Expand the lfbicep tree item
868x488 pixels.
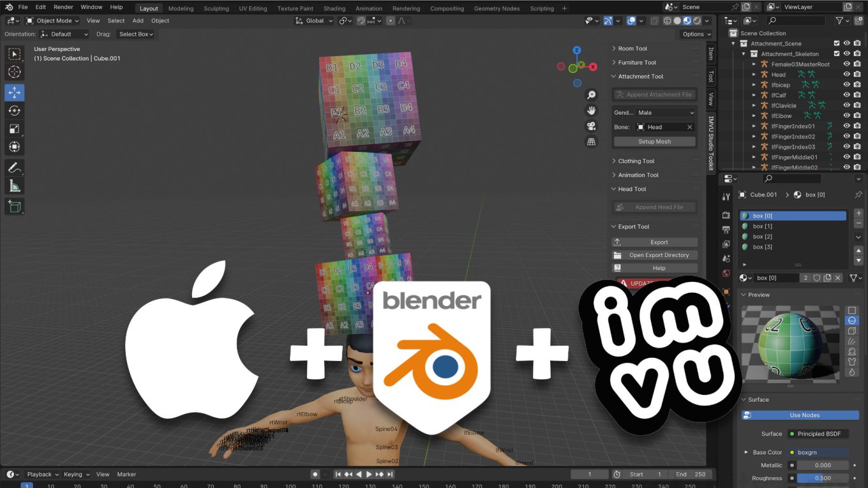pyautogui.click(x=754, y=85)
